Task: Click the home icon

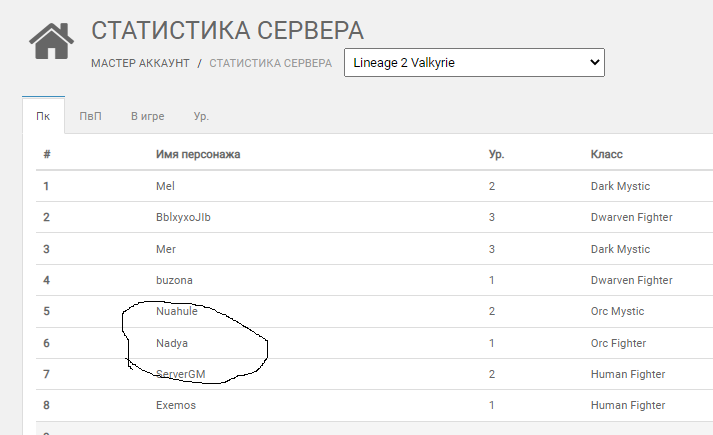Action: click(x=51, y=41)
